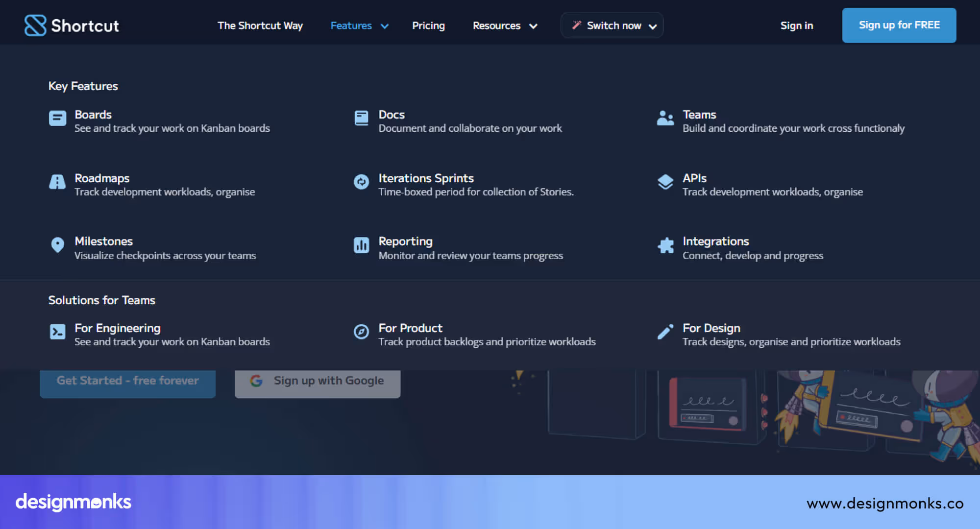Click the Sign in link

tap(796, 25)
